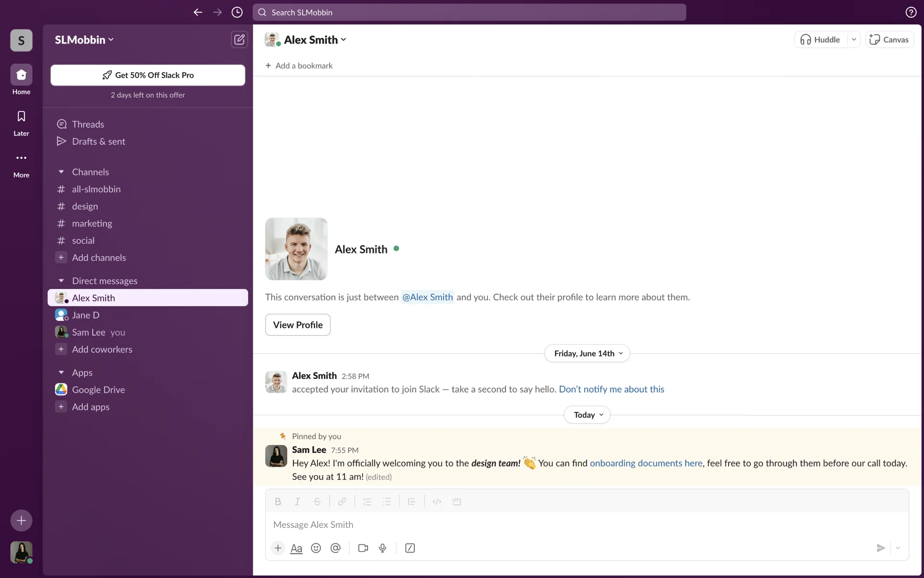Click the mention @ icon

(335, 548)
